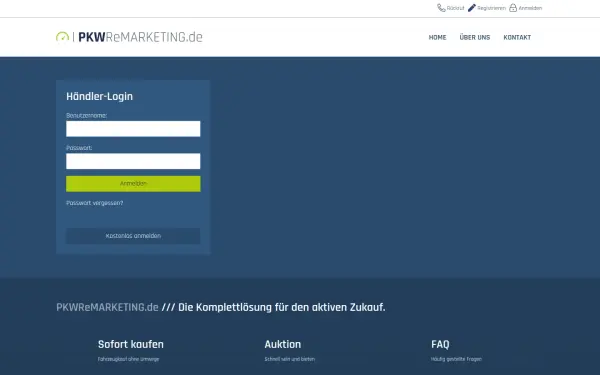Click the 'Fahrzeugkauf ohne Umwege' text
The image size is (600, 375).
(128, 359)
